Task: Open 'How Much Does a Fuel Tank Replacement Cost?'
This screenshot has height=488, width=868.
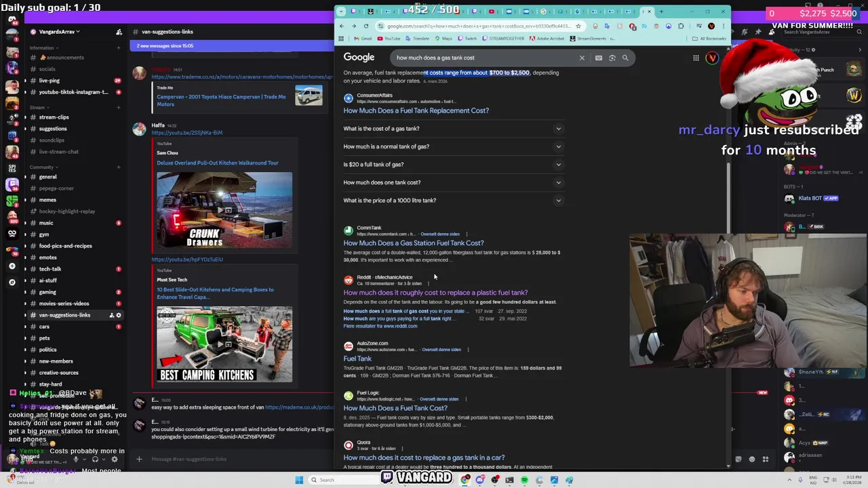Action: (x=416, y=110)
